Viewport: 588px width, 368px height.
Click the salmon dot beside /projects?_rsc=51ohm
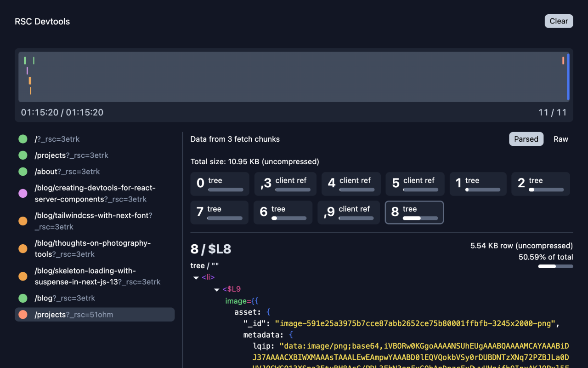point(23,314)
